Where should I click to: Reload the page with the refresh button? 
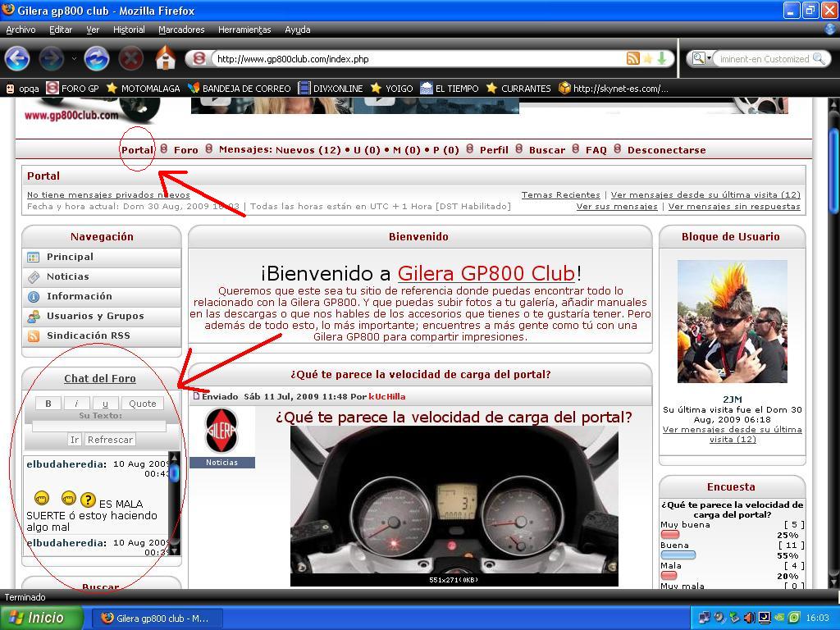click(x=97, y=58)
